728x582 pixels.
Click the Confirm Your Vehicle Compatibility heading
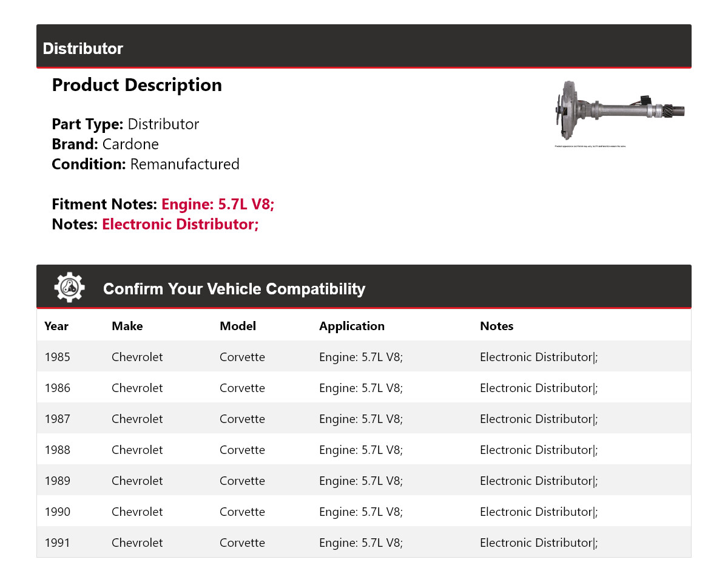point(234,289)
